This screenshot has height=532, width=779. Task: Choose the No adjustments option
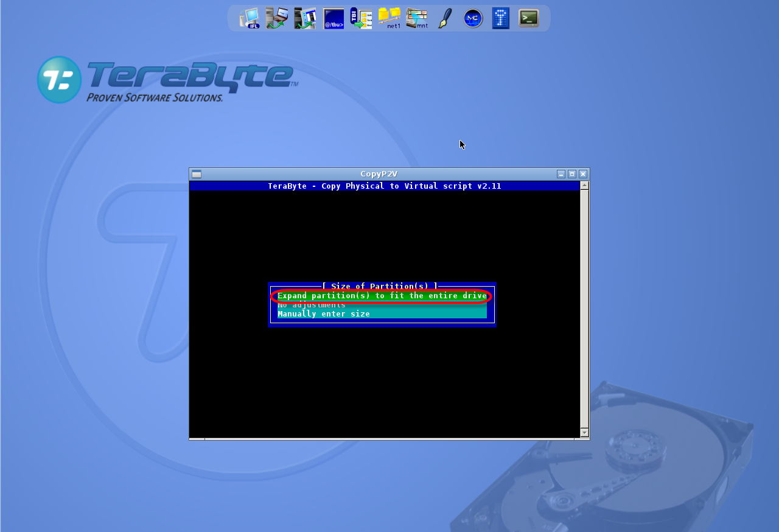click(x=382, y=305)
